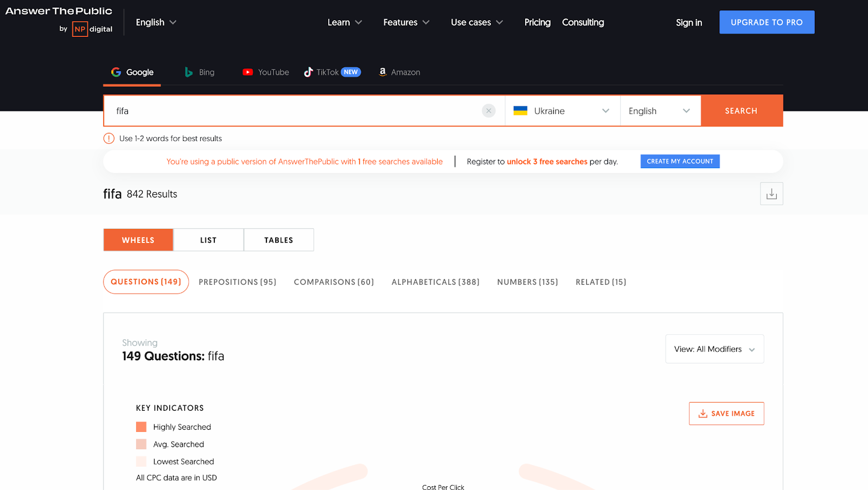
Task: Click the Amazon logo icon
Action: pos(382,72)
